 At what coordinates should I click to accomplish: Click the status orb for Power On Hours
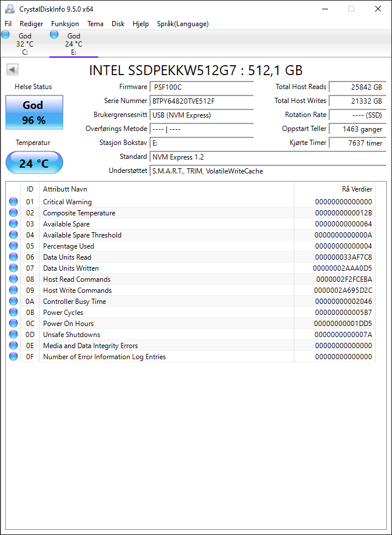(x=13, y=323)
